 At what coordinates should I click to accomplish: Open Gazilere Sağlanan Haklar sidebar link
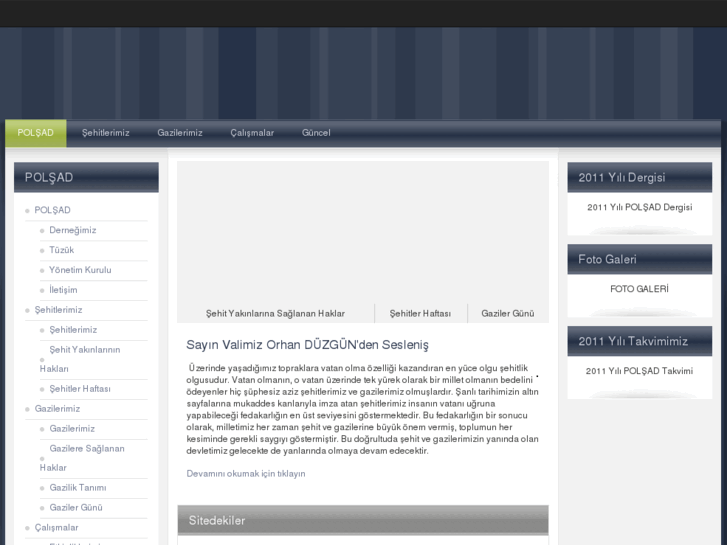click(82, 458)
